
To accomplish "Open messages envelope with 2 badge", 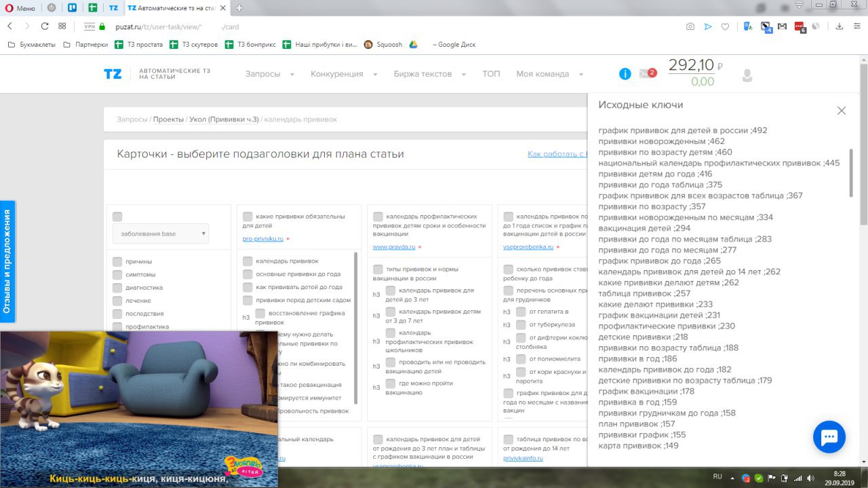I will pyautogui.click(x=648, y=73).
